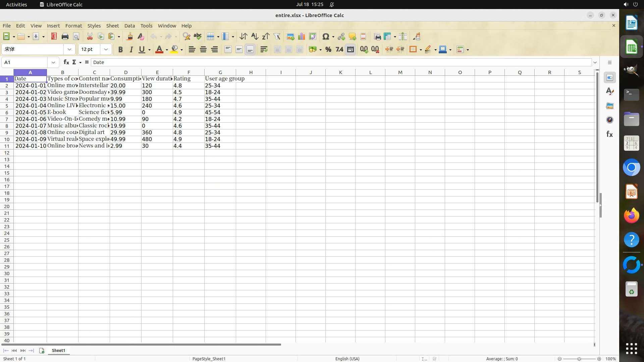Screen dimensions: 644x362
Task: Click Export as PDF icon
Action: tap(54, 37)
